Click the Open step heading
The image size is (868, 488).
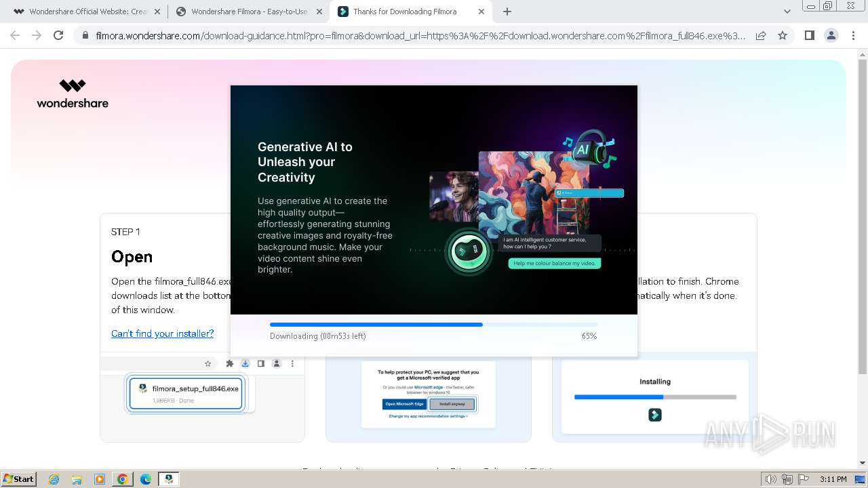tap(132, 257)
